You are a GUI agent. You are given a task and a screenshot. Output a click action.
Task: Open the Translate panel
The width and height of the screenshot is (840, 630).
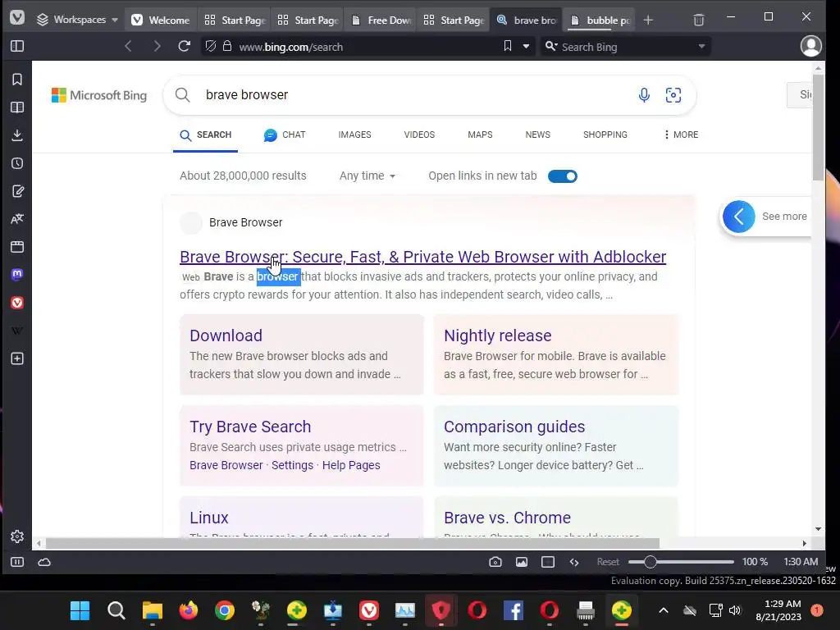(x=17, y=218)
